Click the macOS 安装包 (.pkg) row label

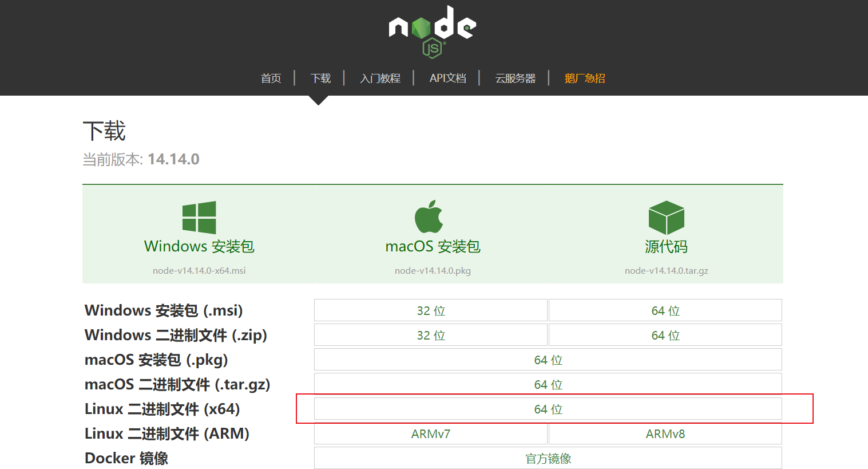156,360
